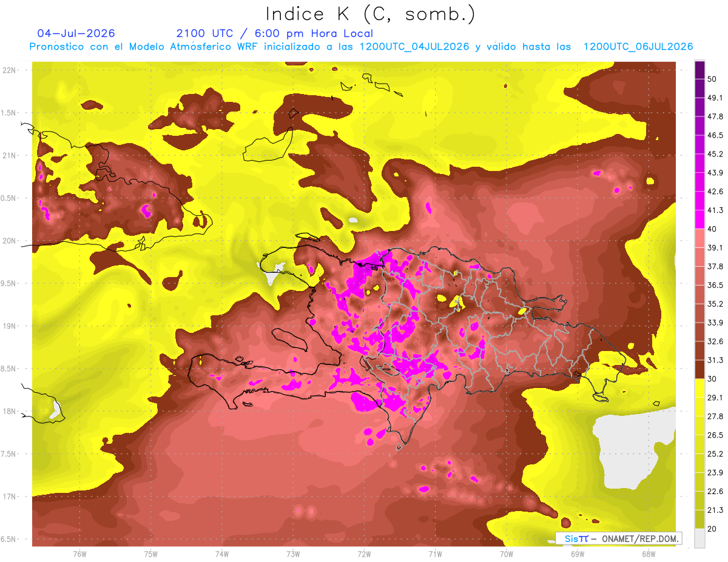Click legend value 37.8
This screenshot has height=562, width=728.
(715, 266)
